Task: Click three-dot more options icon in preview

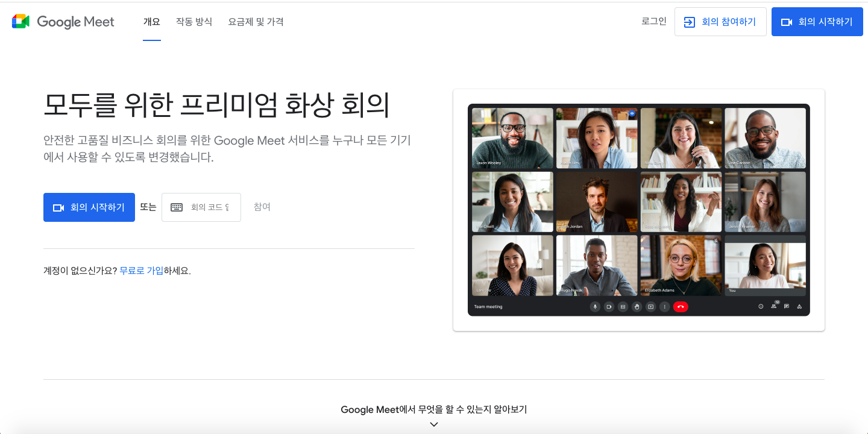Action: 664,307
